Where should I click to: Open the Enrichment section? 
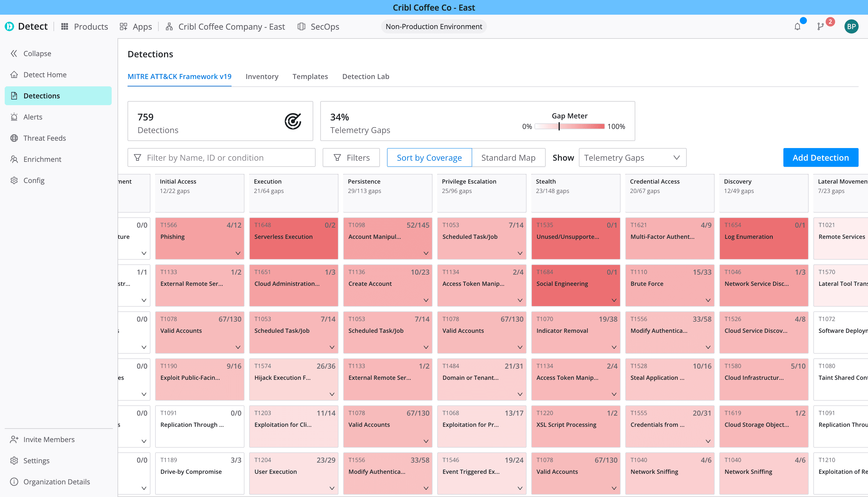pyautogui.click(x=58, y=159)
